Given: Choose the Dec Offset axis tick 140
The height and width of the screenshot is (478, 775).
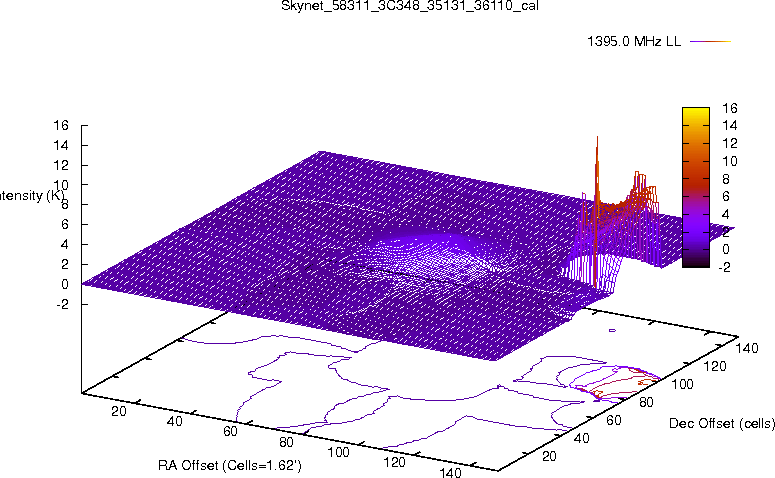Looking at the screenshot, I should 746,348.
